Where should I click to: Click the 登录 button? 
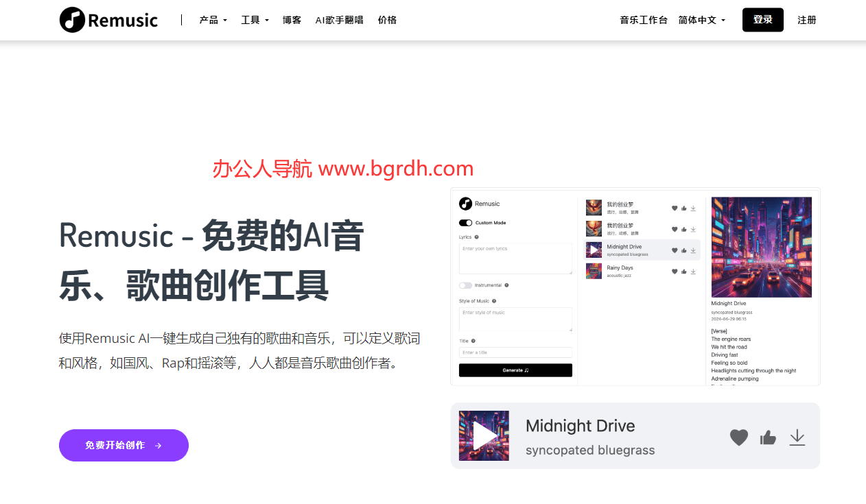click(x=762, y=20)
